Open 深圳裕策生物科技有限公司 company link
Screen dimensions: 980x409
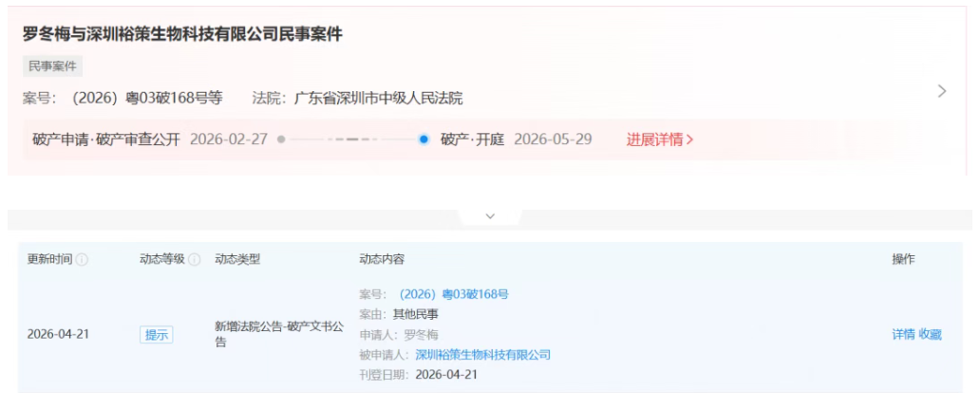483,355
